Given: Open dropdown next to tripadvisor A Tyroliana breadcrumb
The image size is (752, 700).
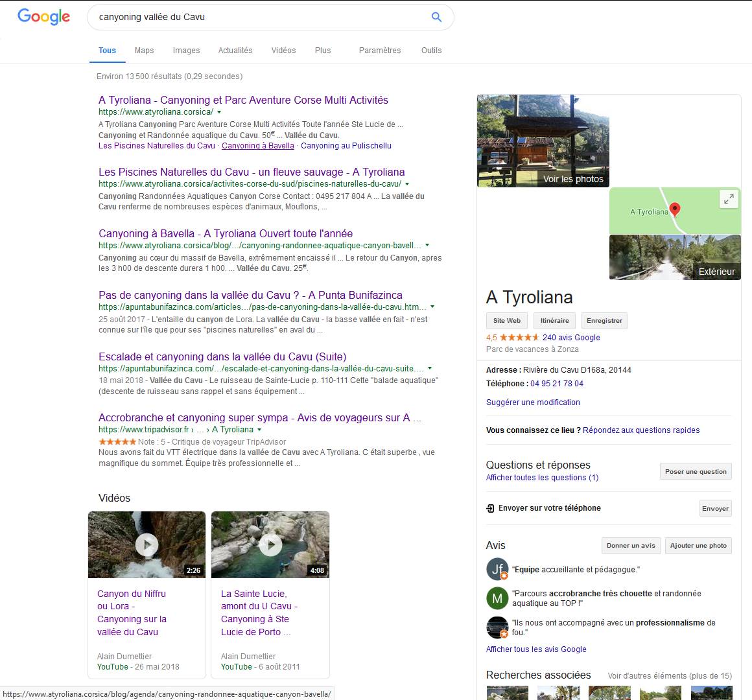Looking at the screenshot, I should pyautogui.click(x=259, y=430).
